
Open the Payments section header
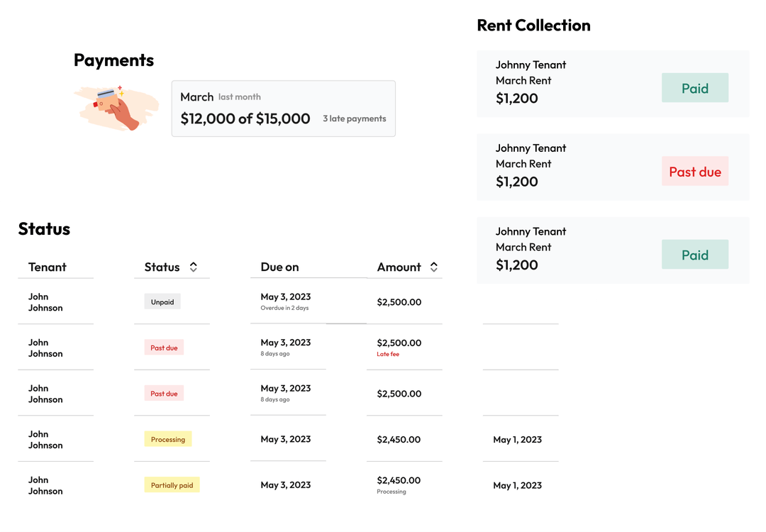pyautogui.click(x=113, y=60)
